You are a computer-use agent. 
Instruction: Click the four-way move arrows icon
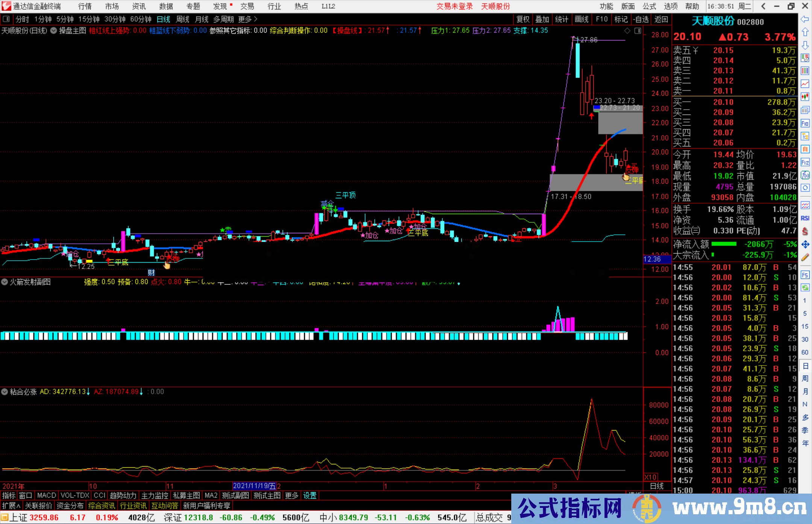(805, 245)
